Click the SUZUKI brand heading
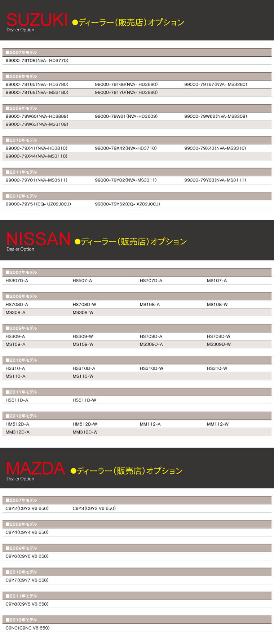The height and width of the screenshot is (644, 274). point(37,19)
